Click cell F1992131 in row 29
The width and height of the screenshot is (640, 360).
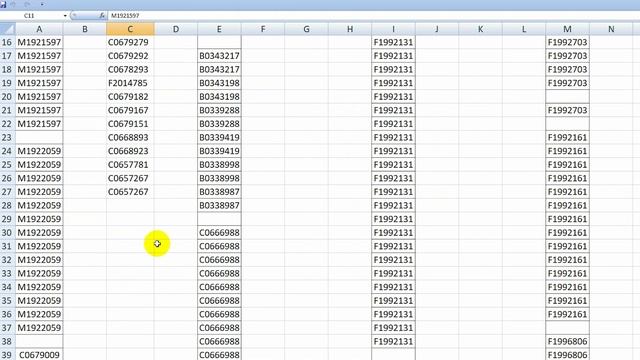(x=393, y=219)
